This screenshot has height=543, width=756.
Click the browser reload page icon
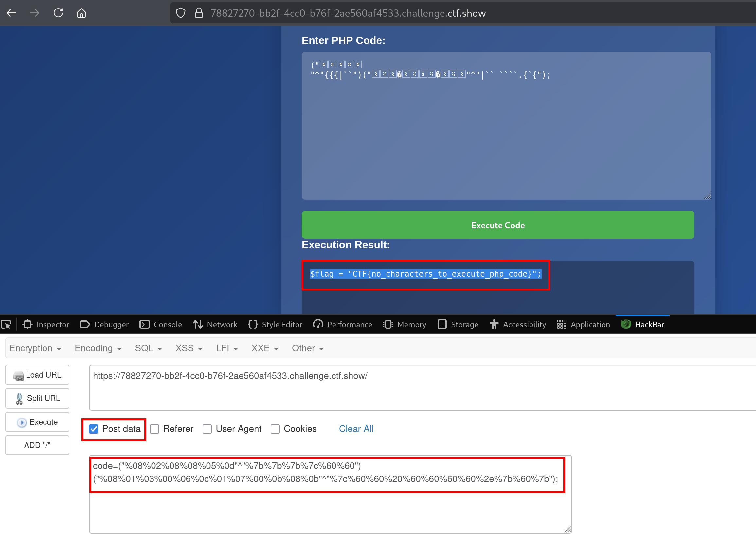[58, 13]
